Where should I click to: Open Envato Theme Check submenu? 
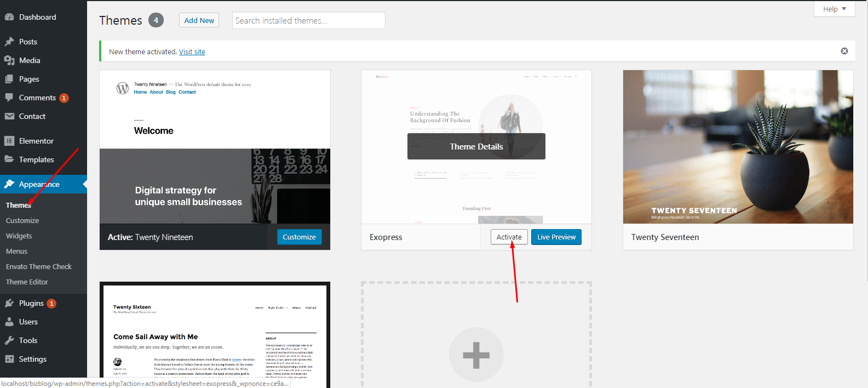(x=39, y=266)
